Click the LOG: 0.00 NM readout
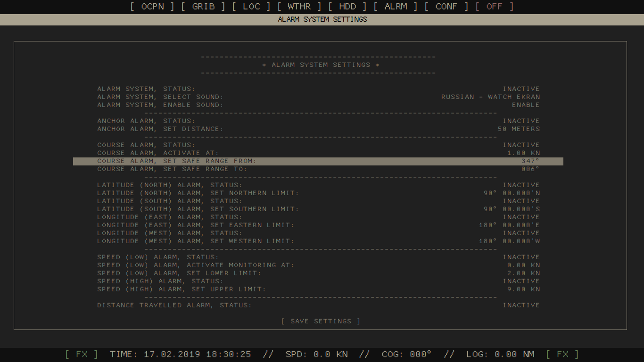 [x=501, y=354]
